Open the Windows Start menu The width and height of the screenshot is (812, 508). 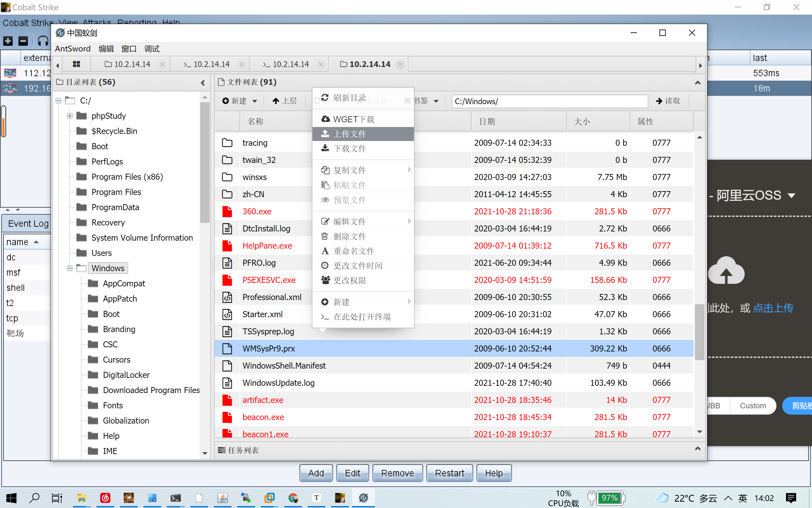tap(11, 498)
